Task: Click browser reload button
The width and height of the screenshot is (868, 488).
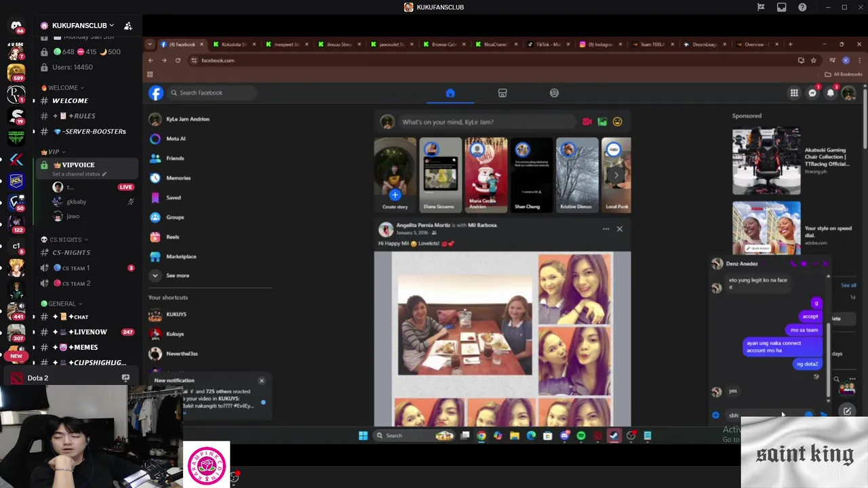Action: 178,60
